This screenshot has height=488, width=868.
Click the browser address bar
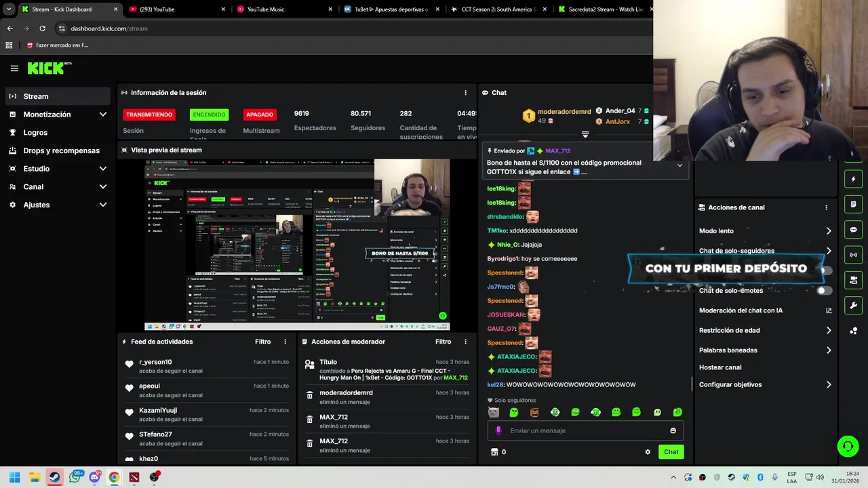(353, 28)
